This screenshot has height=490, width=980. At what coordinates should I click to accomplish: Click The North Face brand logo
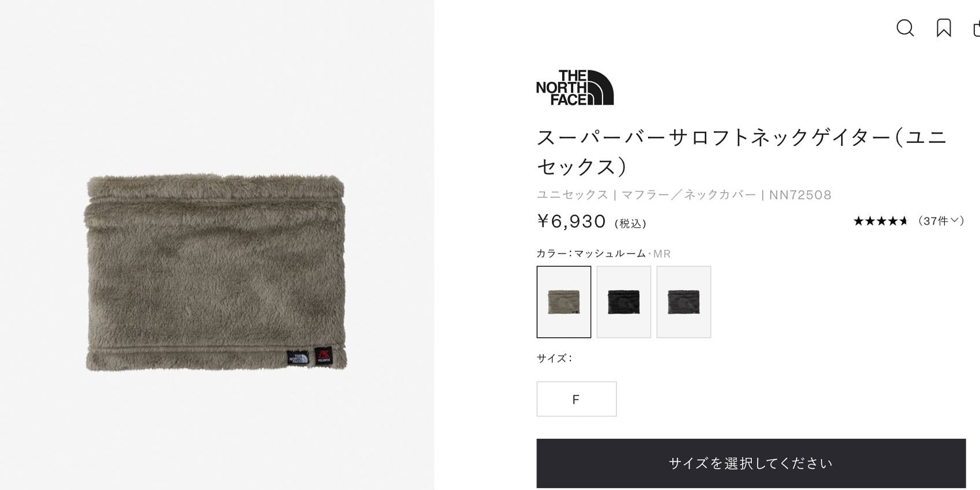click(574, 88)
